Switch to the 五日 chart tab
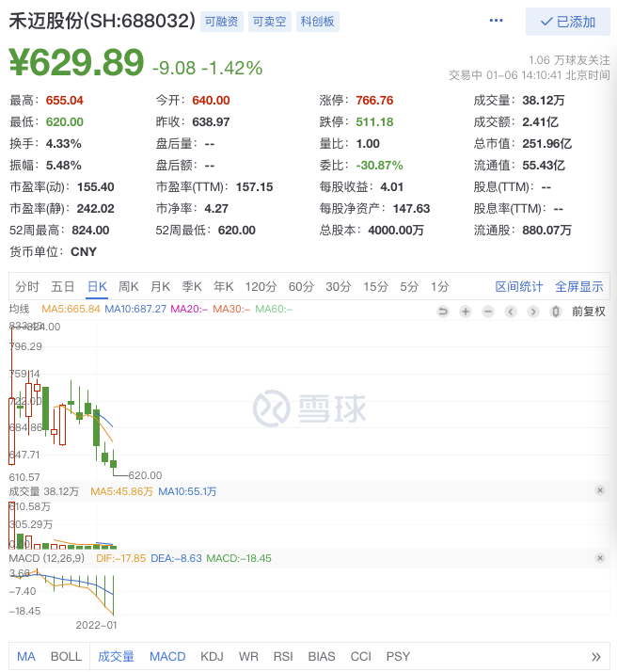The height and width of the screenshot is (672, 617). tap(63, 286)
